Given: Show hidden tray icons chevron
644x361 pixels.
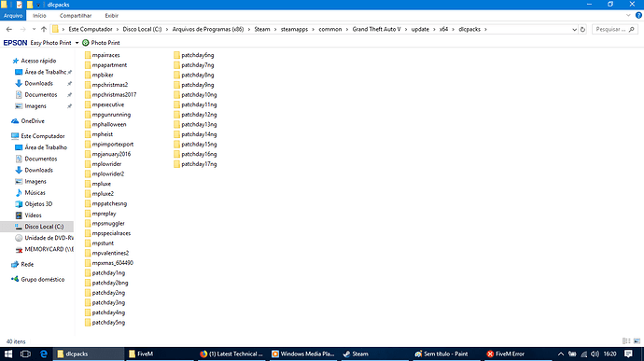Looking at the screenshot, I should click(560, 354).
